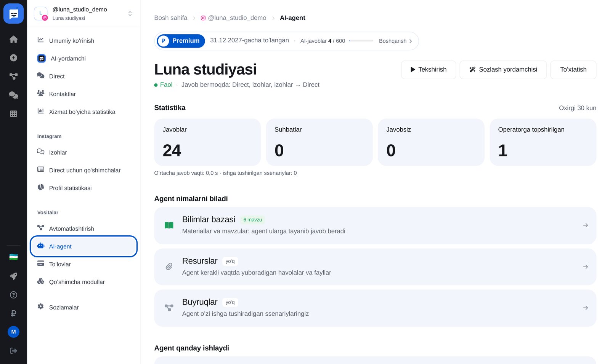This screenshot has width=610, height=364.
Task: Click the robot icon next to AI-agent
Action: [x=40, y=246]
